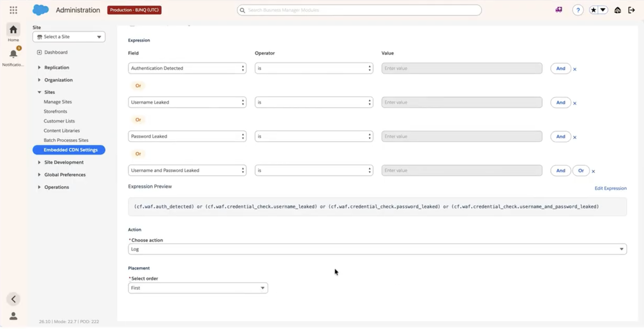The width and height of the screenshot is (644, 329).
Task: Click value field for Username and Password Leaked
Action: tap(461, 170)
